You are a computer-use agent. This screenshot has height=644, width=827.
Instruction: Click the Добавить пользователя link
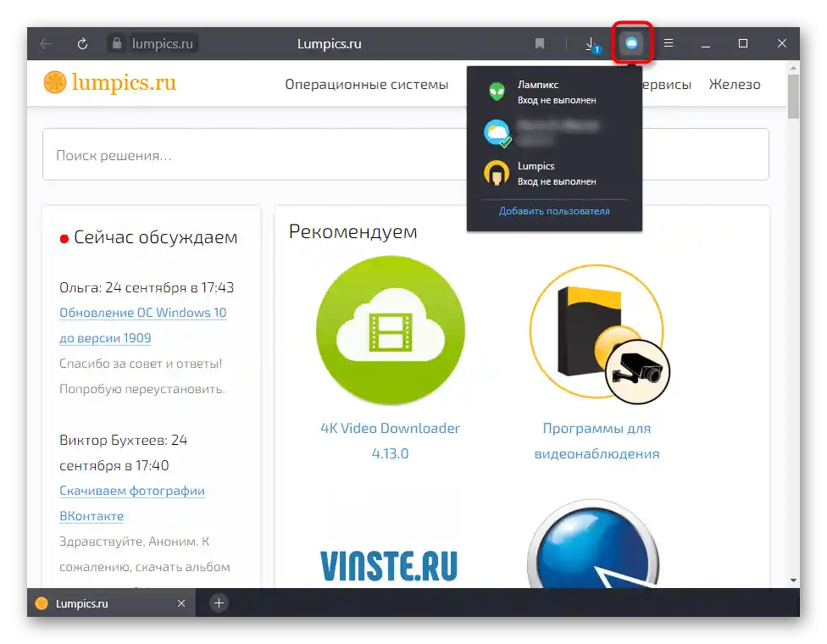(553, 211)
